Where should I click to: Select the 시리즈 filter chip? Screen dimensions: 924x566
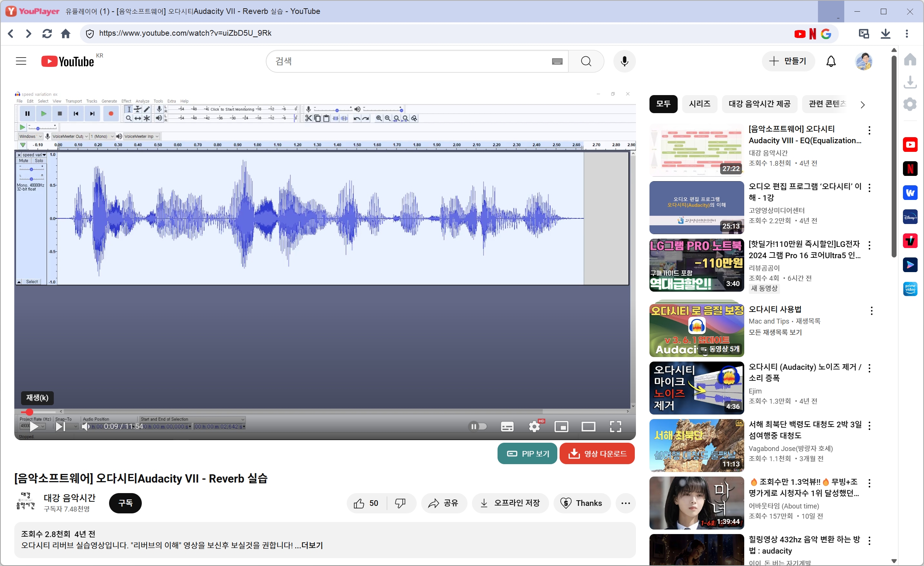pyautogui.click(x=699, y=104)
